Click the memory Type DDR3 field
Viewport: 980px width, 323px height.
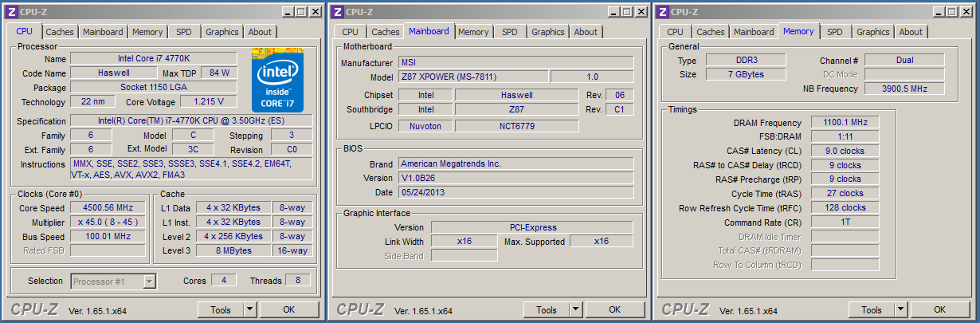point(746,61)
